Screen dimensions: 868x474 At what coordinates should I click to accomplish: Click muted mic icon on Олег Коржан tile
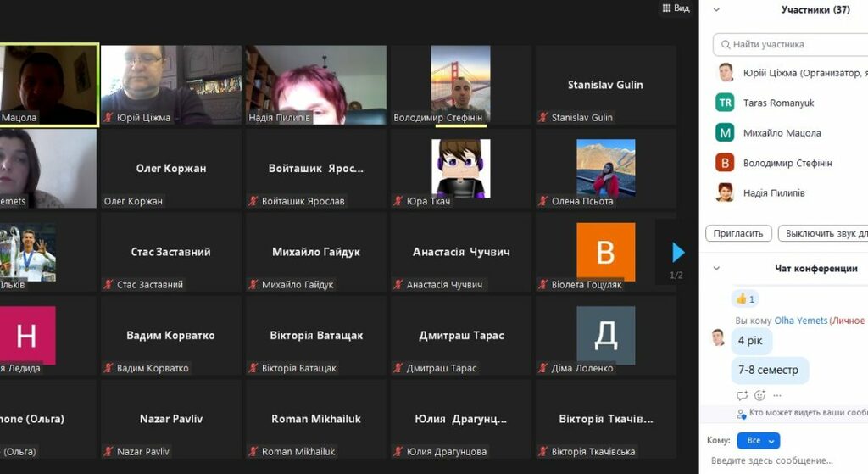pos(108,201)
